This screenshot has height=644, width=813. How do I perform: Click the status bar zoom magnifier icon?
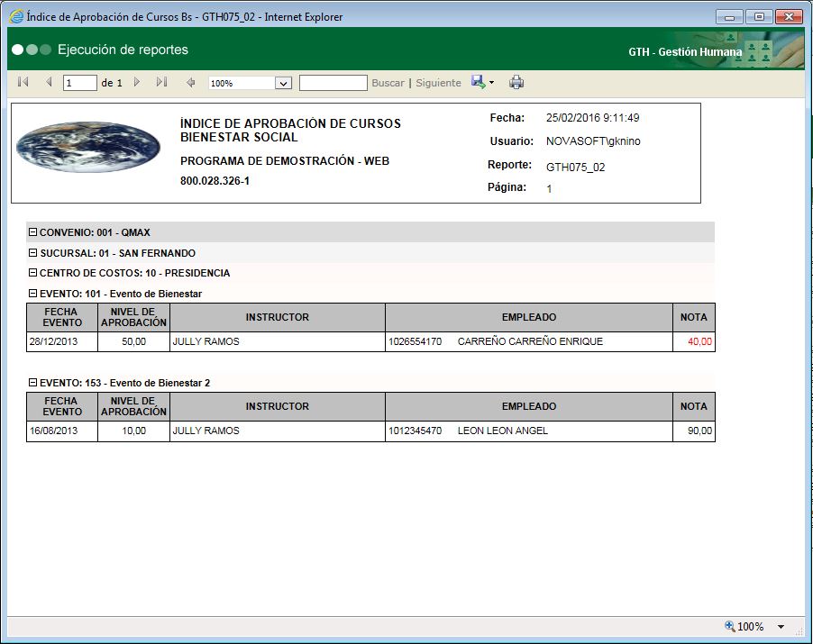(x=730, y=626)
